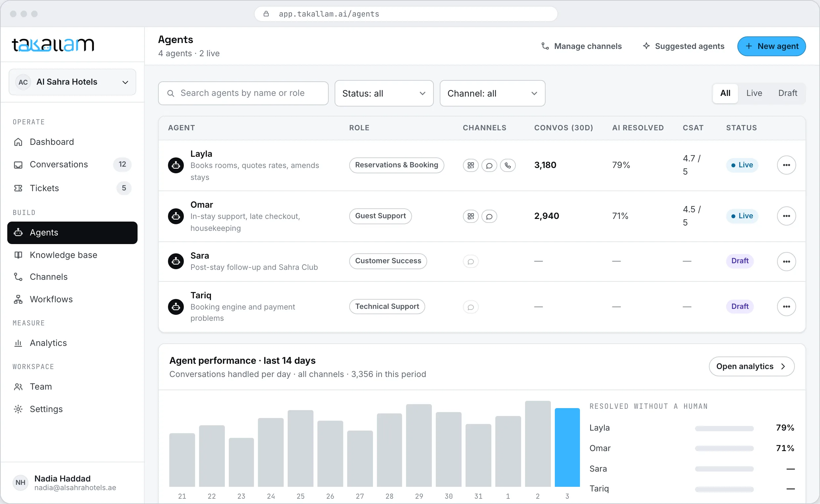The width and height of the screenshot is (820, 504).
Task: Click Tariq's chat channel icon
Action: tap(471, 307)
